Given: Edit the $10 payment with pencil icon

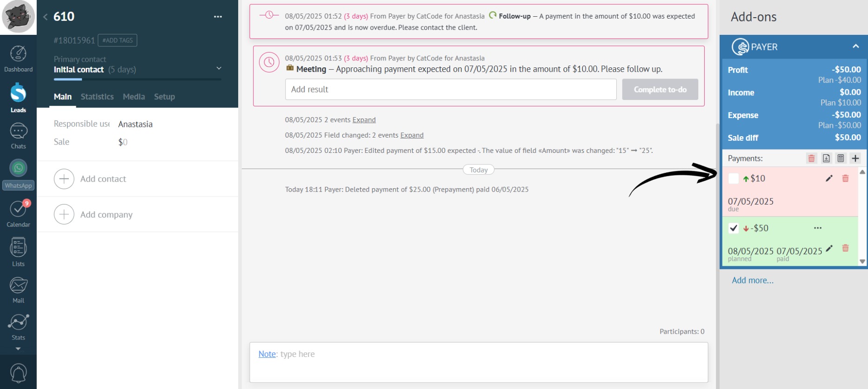Looking at the screenshot, I should [829, 178].
